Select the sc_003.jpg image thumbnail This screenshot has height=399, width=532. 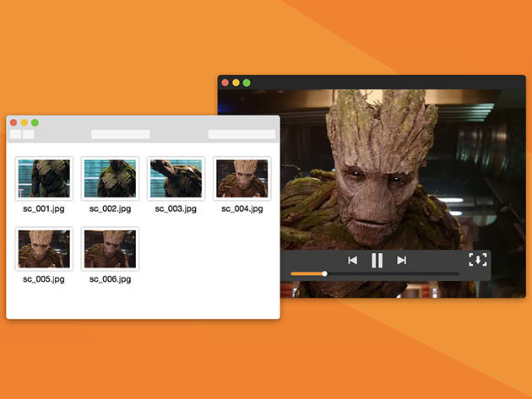(x=176, y=179)
